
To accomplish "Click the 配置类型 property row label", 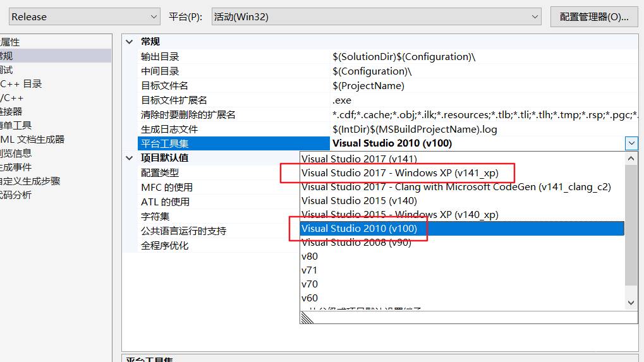I will [x=160, y=173].
